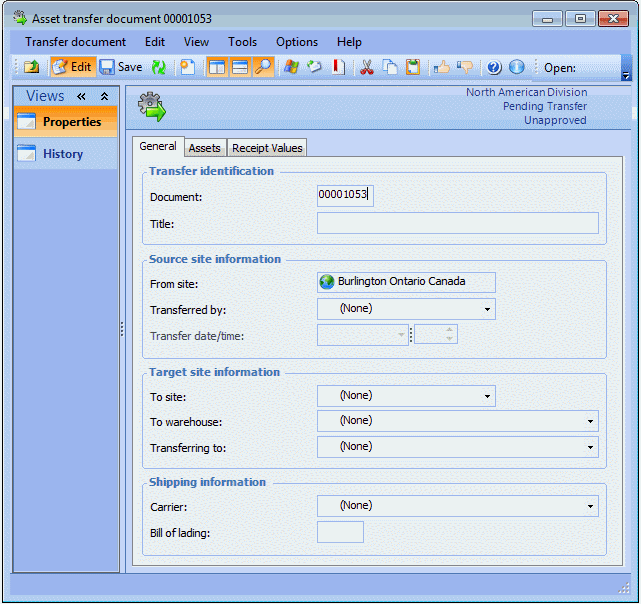Open the Transferred by dropdown
Screen dimensions: 641x604
[487, 309]
